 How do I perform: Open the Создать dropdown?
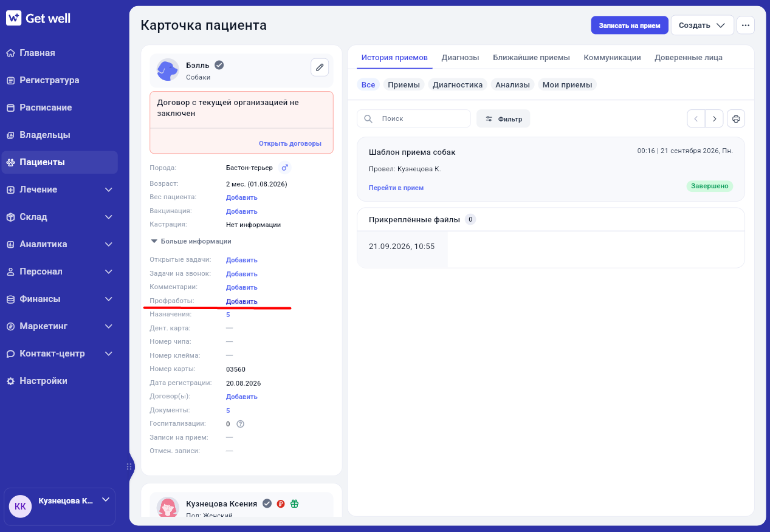tap(702, 26)
